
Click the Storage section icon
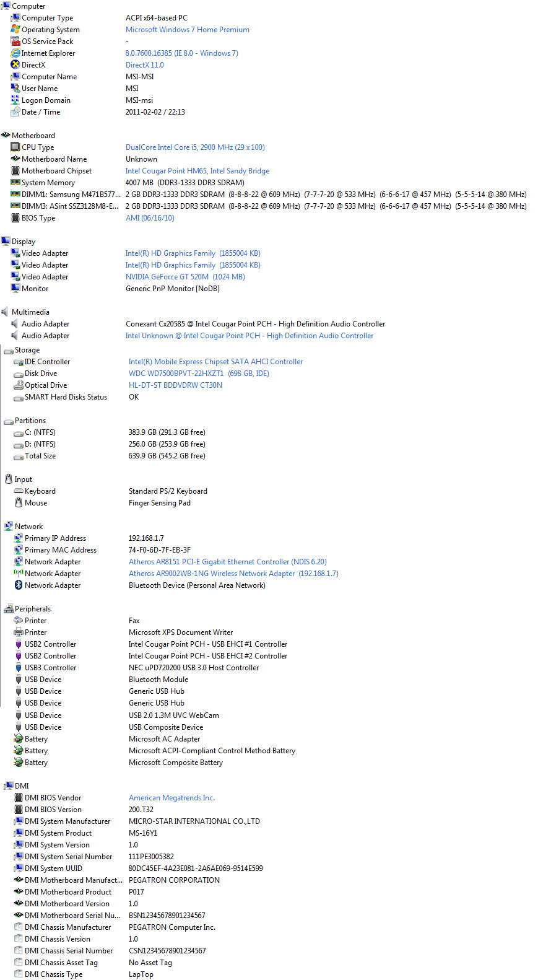(9, 351)
